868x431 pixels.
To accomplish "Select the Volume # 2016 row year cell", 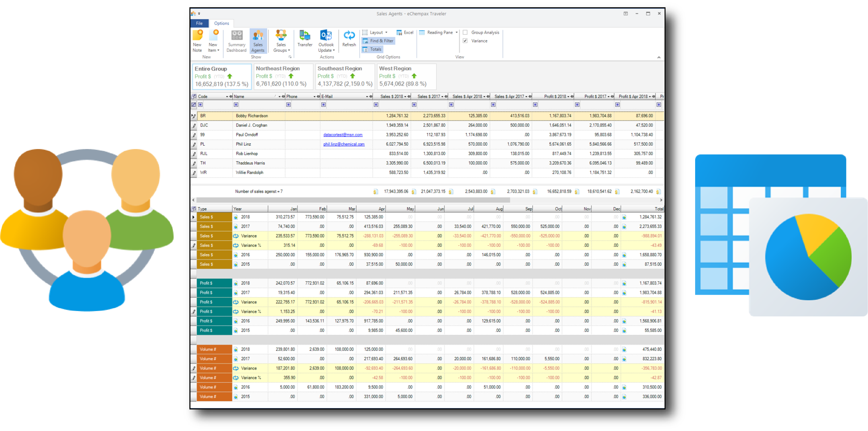I will pyautogui.click(x=250, y=387).
